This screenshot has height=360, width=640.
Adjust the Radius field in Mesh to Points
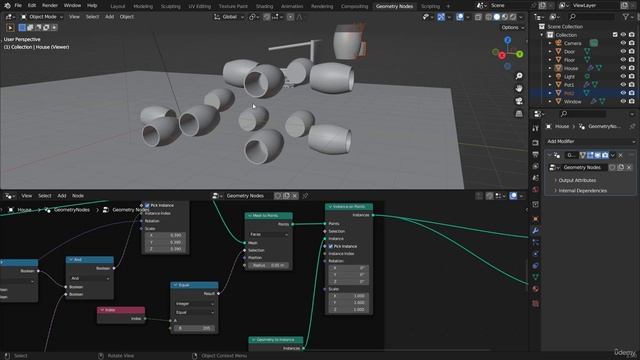[269, 265]
